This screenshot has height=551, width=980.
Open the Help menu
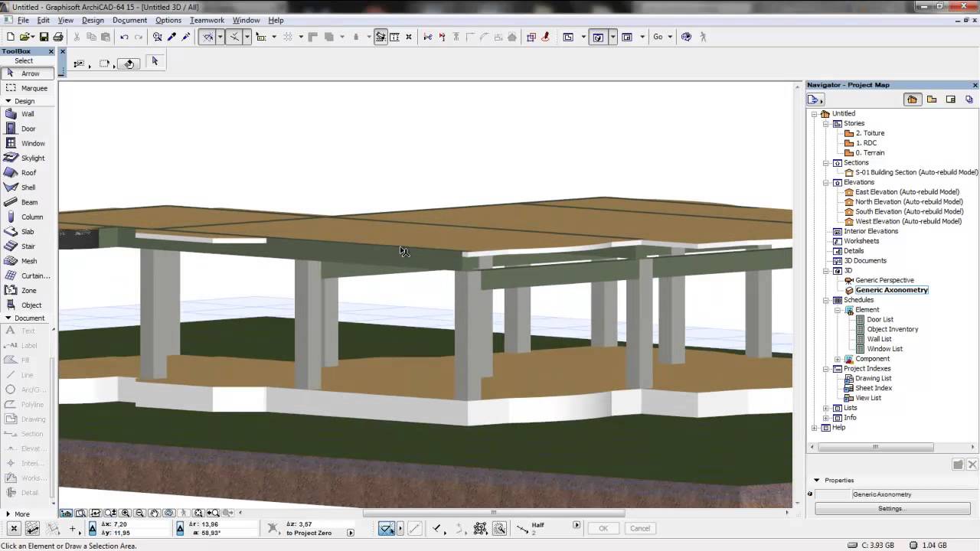(x=276, y=20)
